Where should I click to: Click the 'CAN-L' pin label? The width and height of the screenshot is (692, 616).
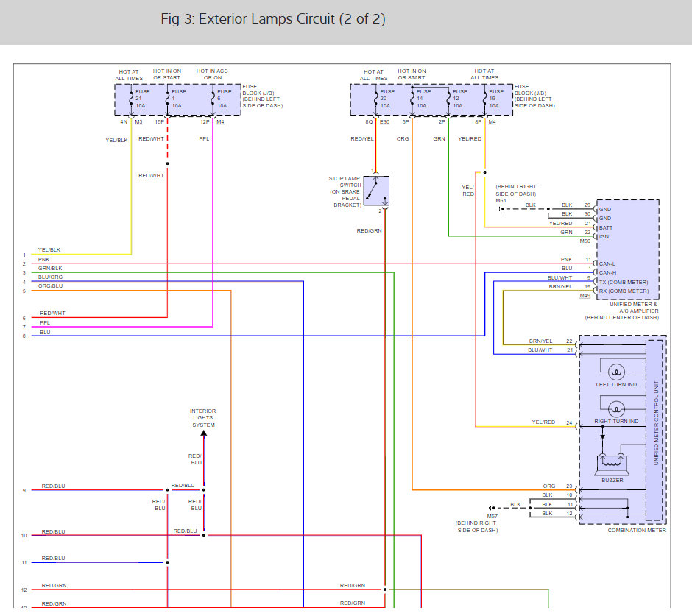coord(607,264)
